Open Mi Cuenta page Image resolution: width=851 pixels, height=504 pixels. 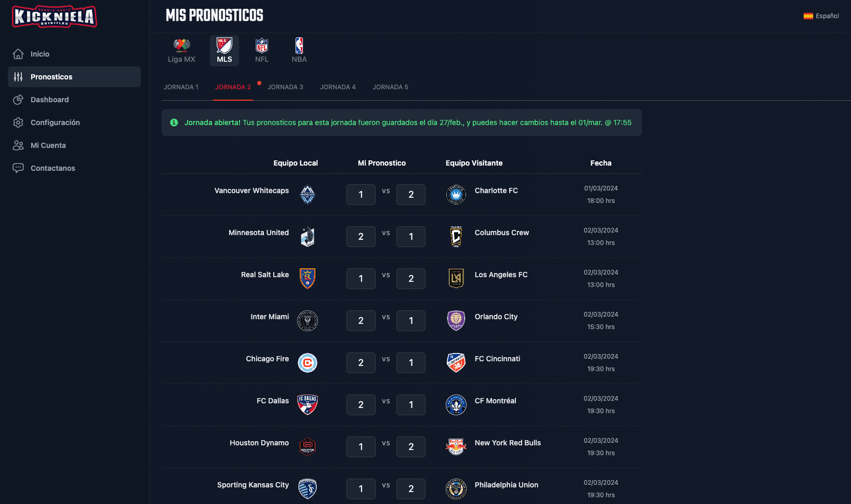pyautogui.click(x=48, y=145)
